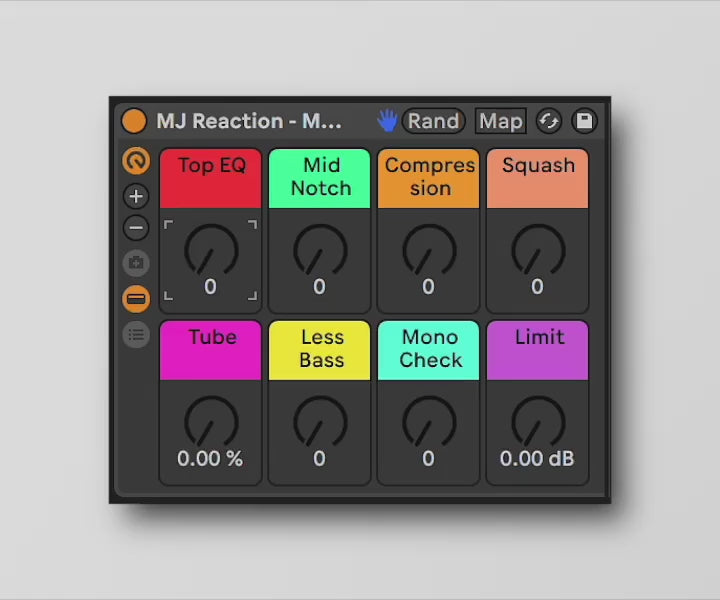The height and width of the screenshot is (600, 720).
Task: Click the Tube macro knob
Action: pos(211,422)
